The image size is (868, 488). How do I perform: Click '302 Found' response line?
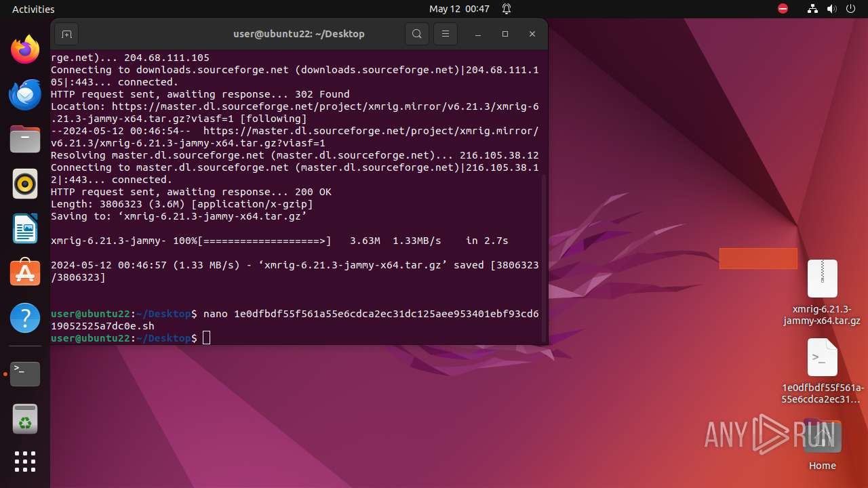(x=200, y=94)
